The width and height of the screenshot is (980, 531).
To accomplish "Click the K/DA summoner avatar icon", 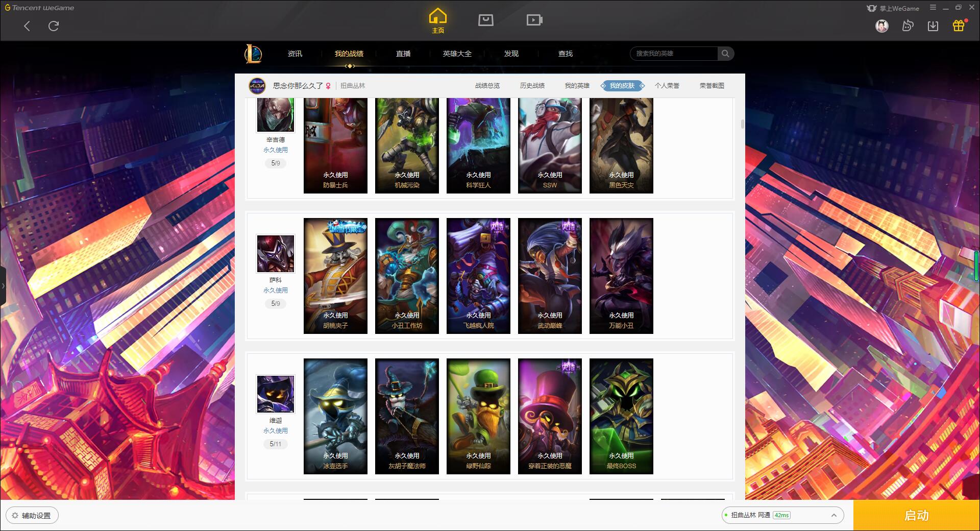I will pyautogui.click(x=257, y=86).
